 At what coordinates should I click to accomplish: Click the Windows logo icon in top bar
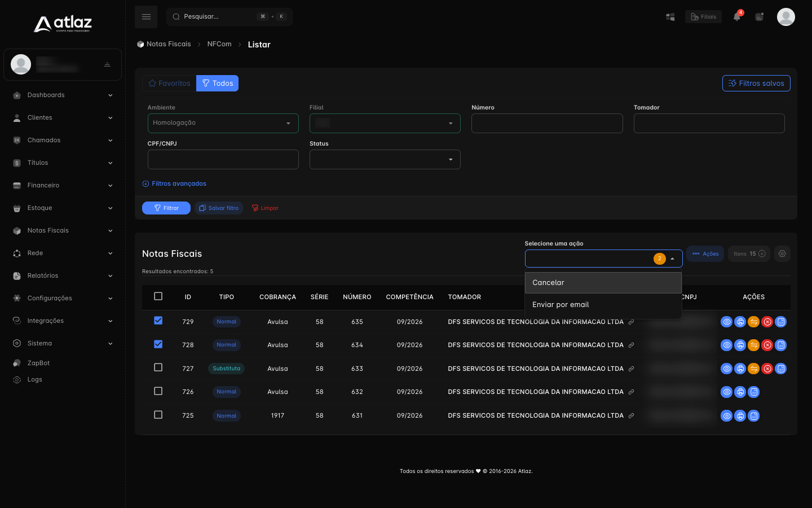click(x=670, y=17)
